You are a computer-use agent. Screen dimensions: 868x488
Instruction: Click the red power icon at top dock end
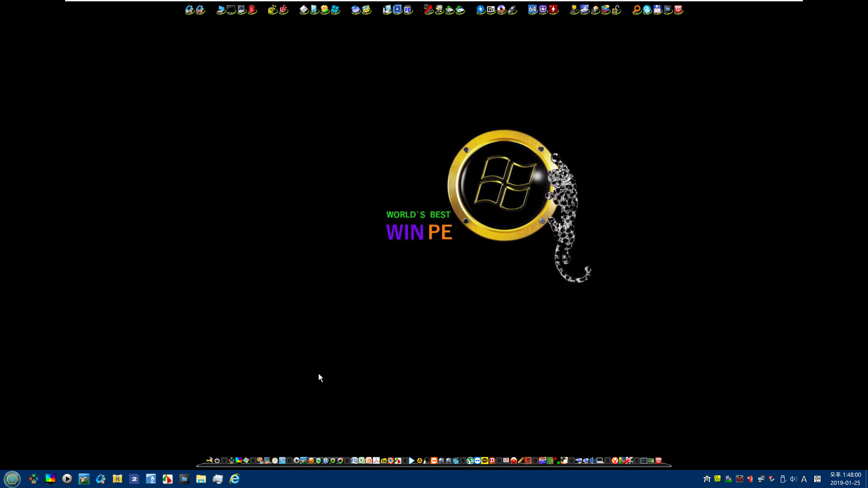pyautogui.click(x=678, y=9)
